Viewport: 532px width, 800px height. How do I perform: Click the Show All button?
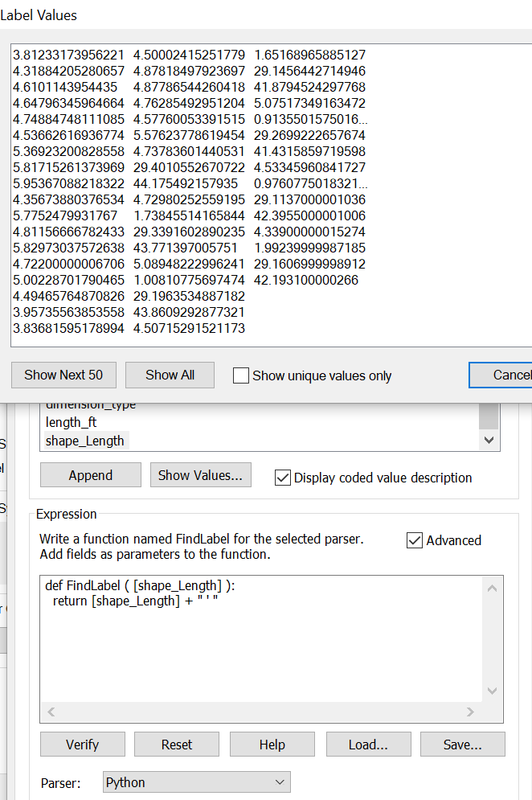[x=170, y=375]
